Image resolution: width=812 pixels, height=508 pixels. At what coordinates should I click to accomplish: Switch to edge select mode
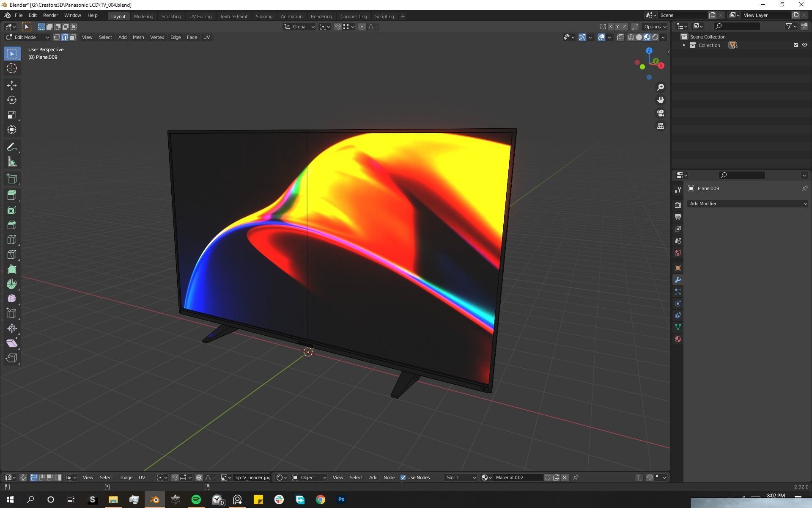tap(64, 37)
